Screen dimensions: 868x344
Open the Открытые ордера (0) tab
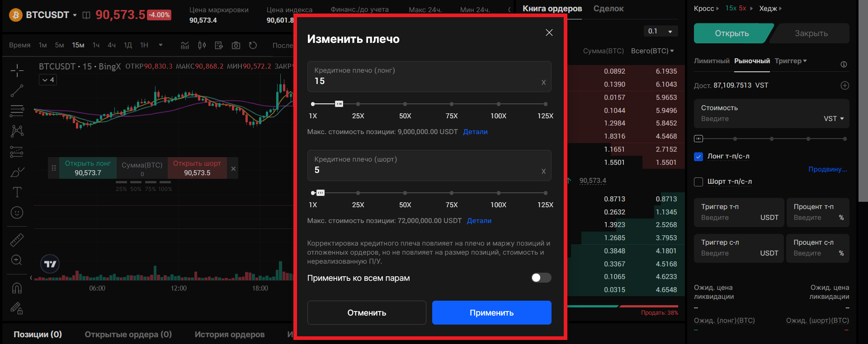[x=128, y=335]
